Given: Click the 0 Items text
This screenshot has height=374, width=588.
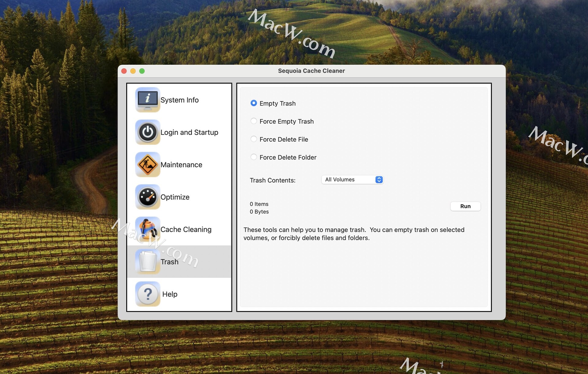Looking at the screenshot, I should click(259, 204).
